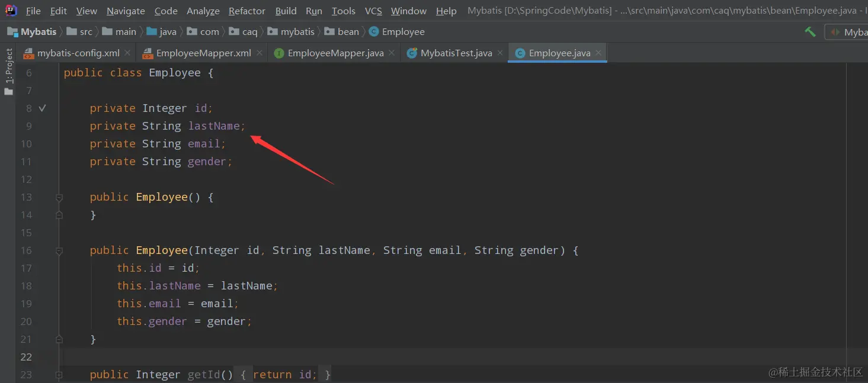Open the Help menu
This screenshot has width=868, height=383.
point(446,11)
